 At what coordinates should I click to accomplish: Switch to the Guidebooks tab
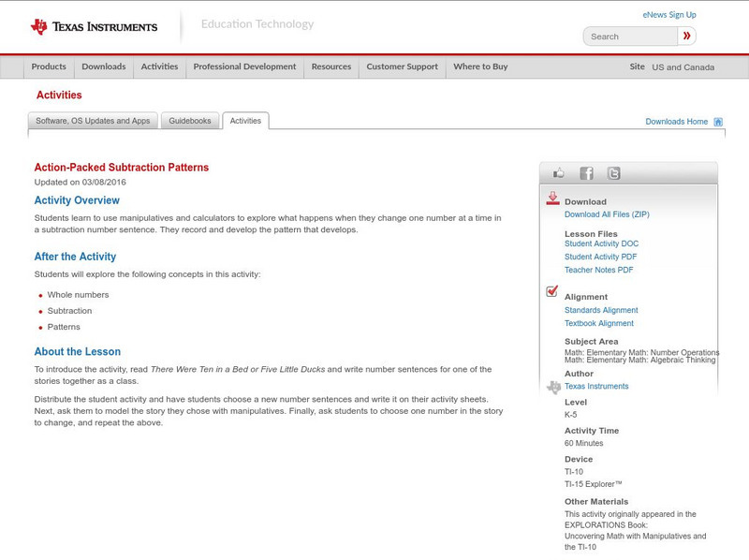point(189,121)
